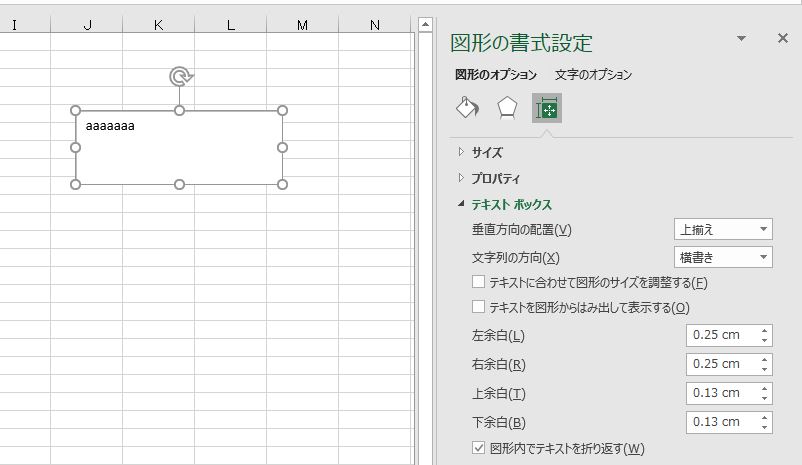
Task: Increase 下余白 with the up spinner
Action: (764, 418)
